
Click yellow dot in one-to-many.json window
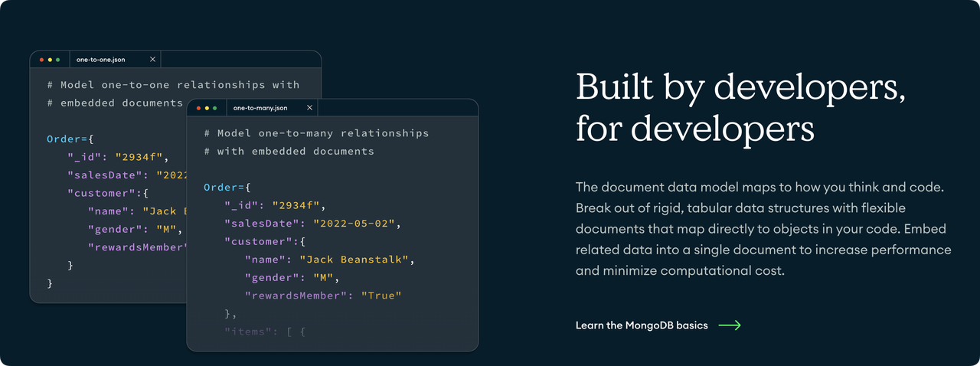(207, 108)
